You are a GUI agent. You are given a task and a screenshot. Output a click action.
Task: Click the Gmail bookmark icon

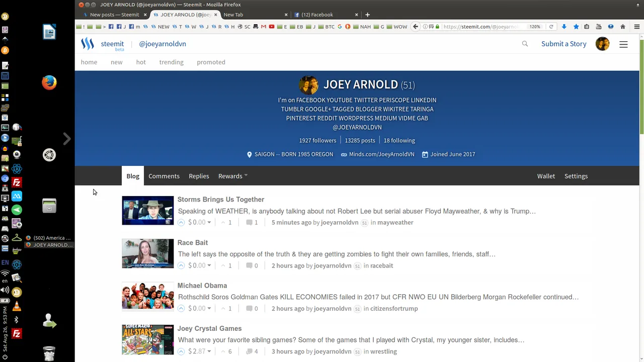click(263, 27)
